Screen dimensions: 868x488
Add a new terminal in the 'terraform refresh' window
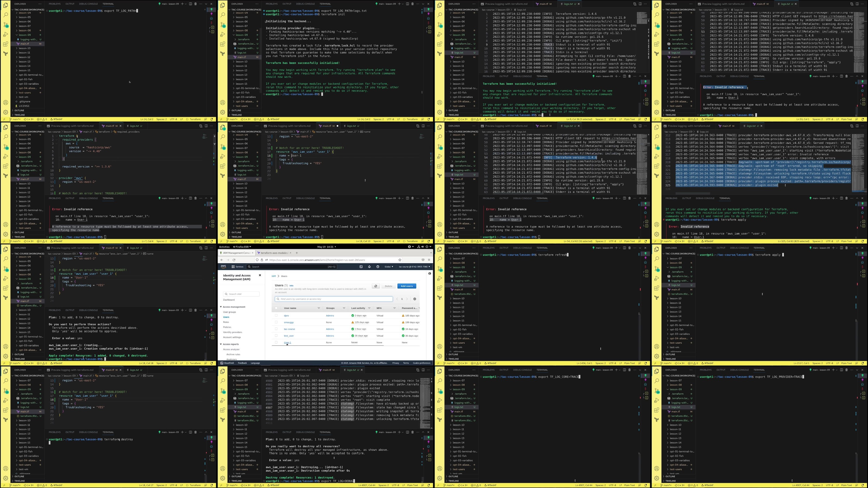[616, 248]
